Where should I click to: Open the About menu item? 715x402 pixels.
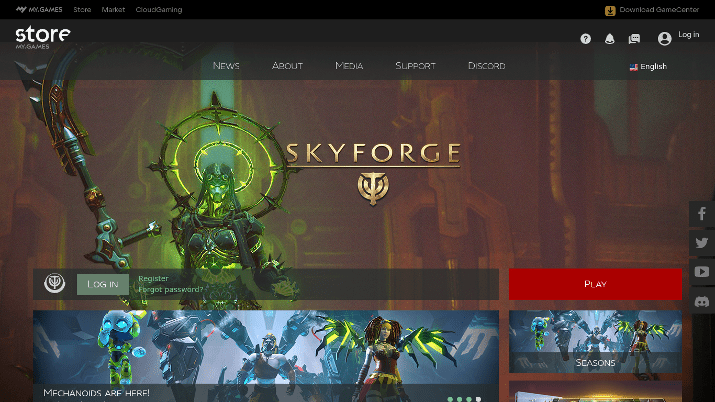(x=287, y=66)
